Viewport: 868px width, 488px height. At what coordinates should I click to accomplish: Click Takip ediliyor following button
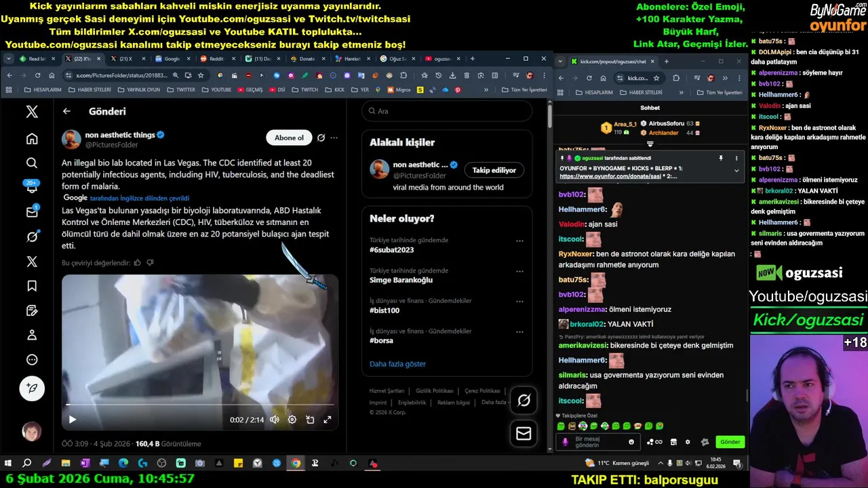(494, 170)
